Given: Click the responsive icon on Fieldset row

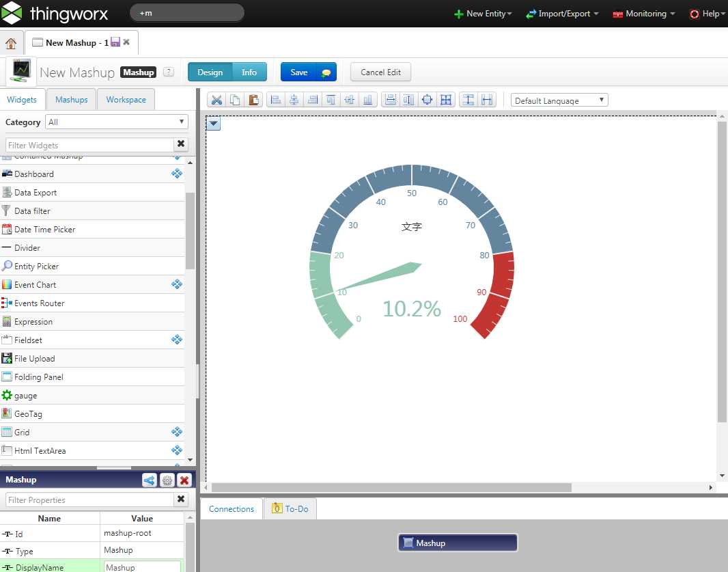Looking at the screenshot, I should tap(177, 339).
